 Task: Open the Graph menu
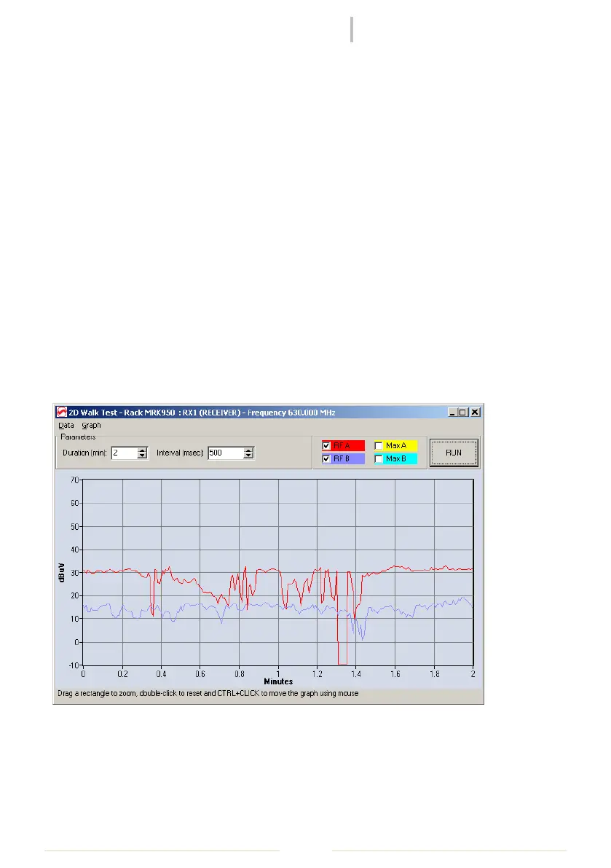91,425
